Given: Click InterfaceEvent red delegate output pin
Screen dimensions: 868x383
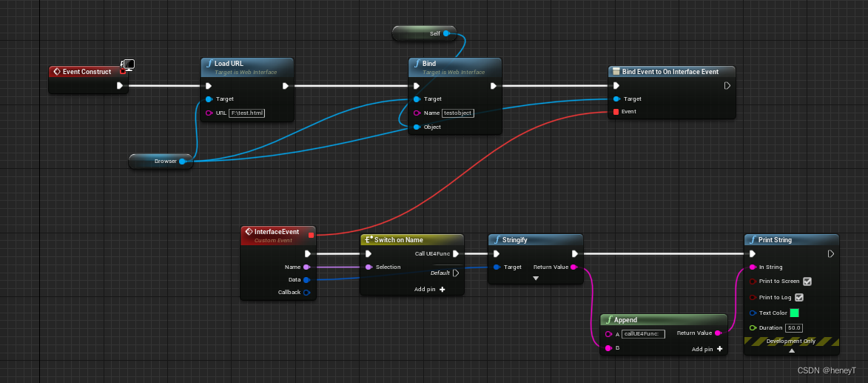Looking at the screenshot, I should (x=311, y=236).
